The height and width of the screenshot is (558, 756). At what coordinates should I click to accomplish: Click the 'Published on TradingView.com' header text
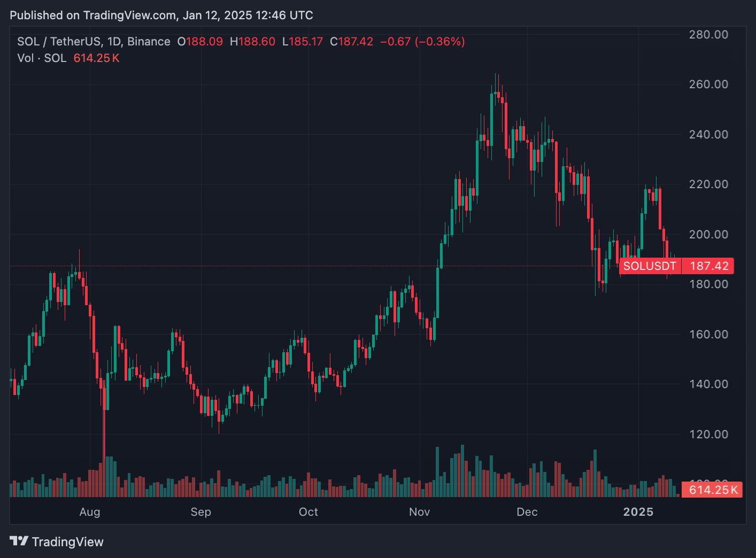(94, 15)
